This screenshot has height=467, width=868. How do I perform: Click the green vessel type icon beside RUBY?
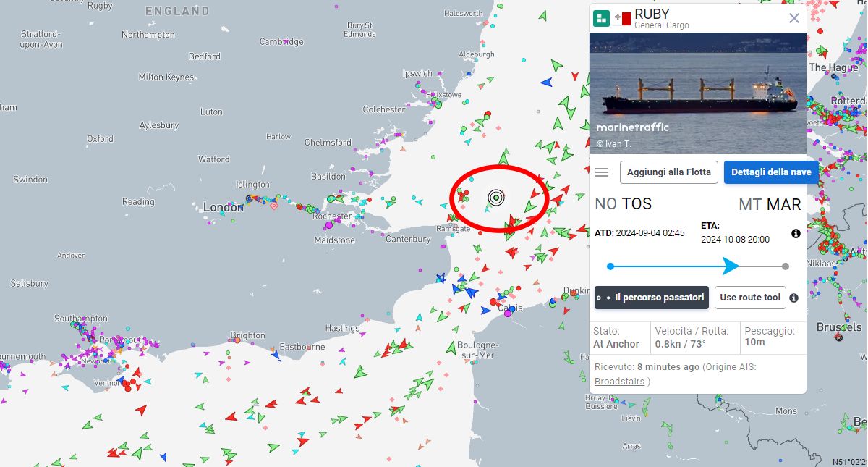(x=601, y=18)
